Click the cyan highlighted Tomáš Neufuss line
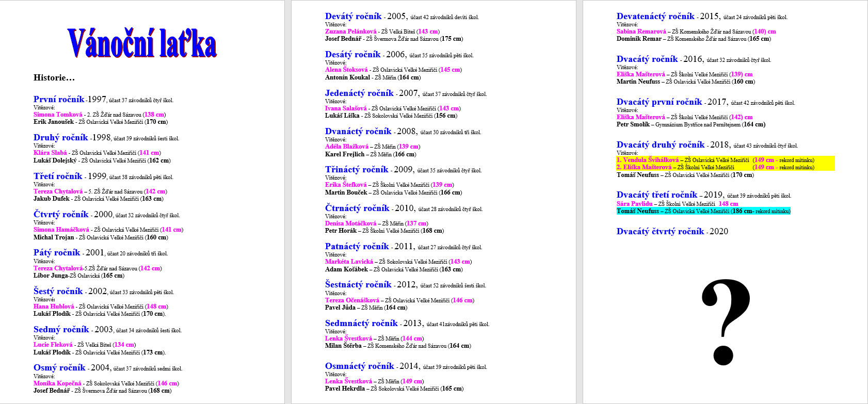Viewport: 868px width, 404px height. click(703, 211)
